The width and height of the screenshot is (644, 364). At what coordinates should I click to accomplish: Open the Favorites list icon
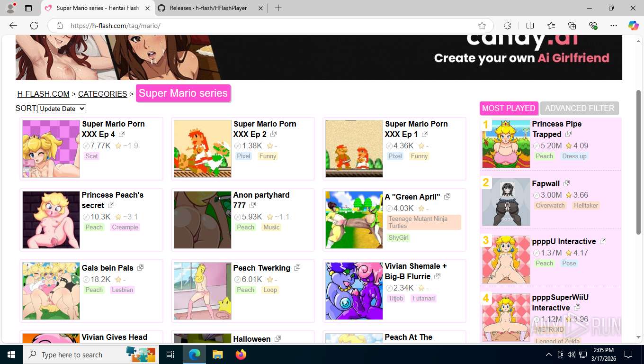(551, 26)
